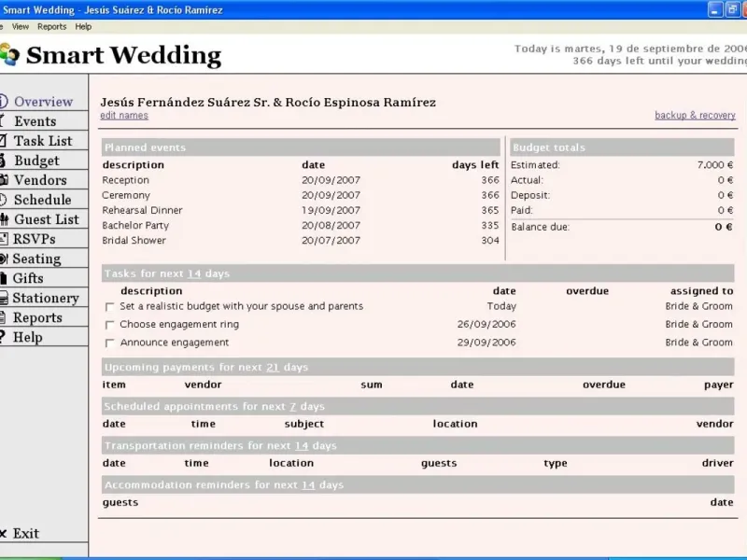The width and height of the screenshot is (747, 560).
Task: Click the Overview info icon in the sidebar
Action: tap(4, 102)
